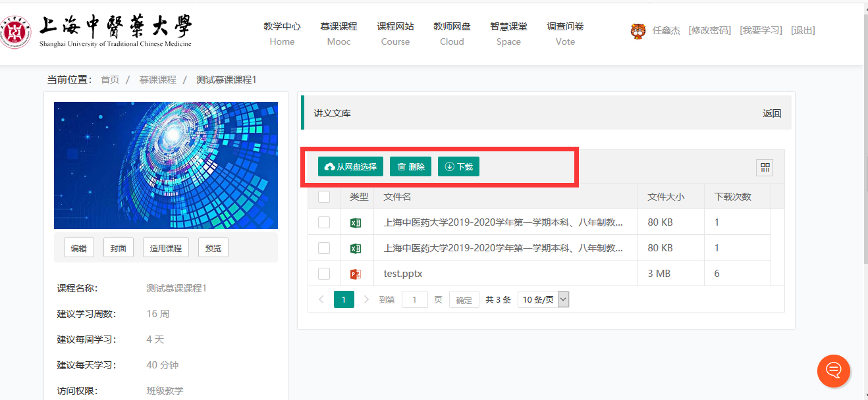Click the 返回 back link
Image resolution: width=868 pixels, height=400 pixels.
(x=772, y=113)
